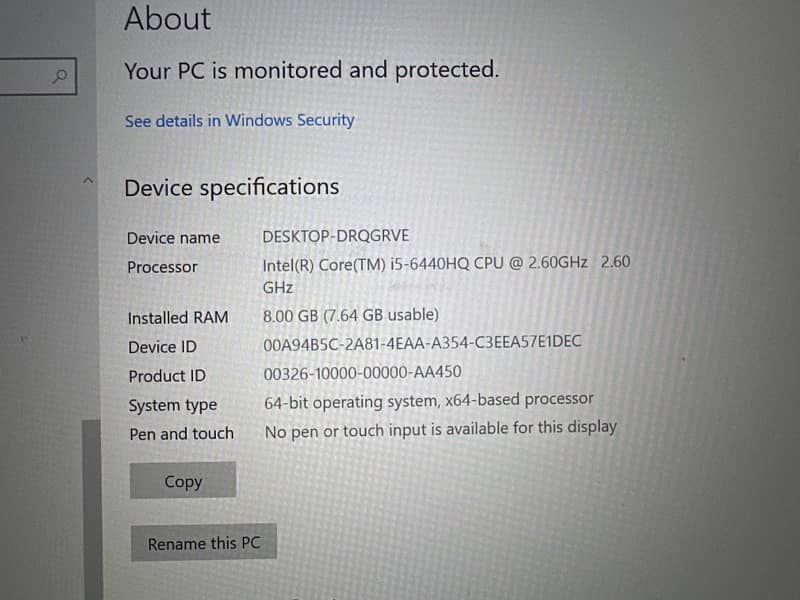Click the Device ID value string

coord(422,343)
